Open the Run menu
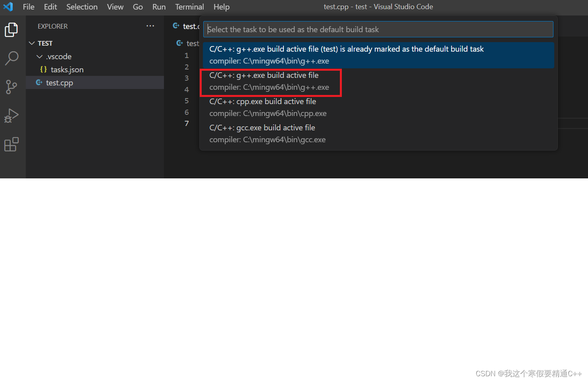The width and height of the screenshot is (588, 381). [x=159, y=7]
